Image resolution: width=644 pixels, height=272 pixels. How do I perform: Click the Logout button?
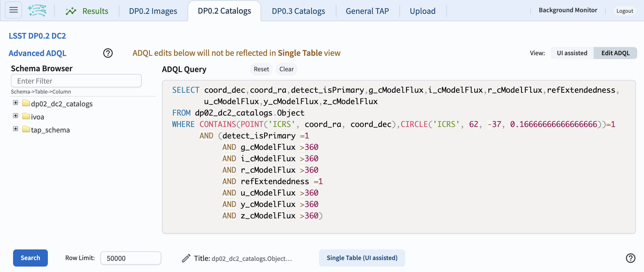(x=624, y=11)
